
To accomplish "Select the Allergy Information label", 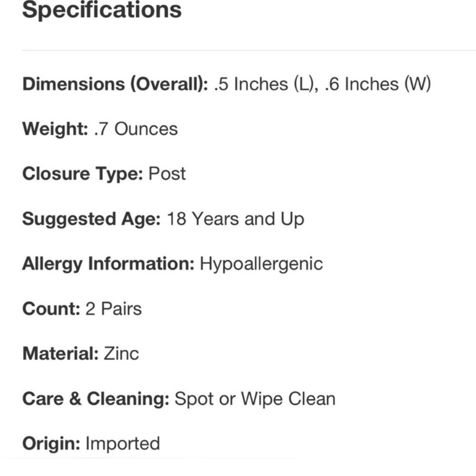I will [109, 264].
